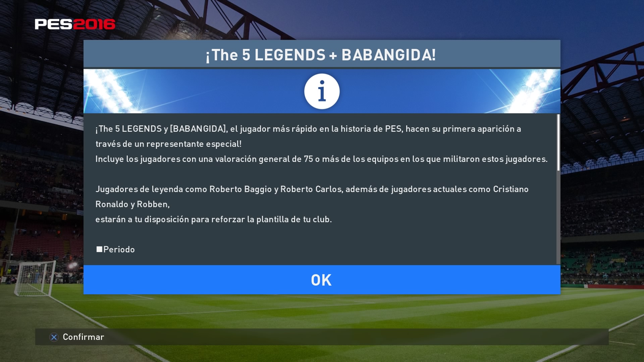
Task: Click the X Confirmar button icon
Action: point(54,337)
